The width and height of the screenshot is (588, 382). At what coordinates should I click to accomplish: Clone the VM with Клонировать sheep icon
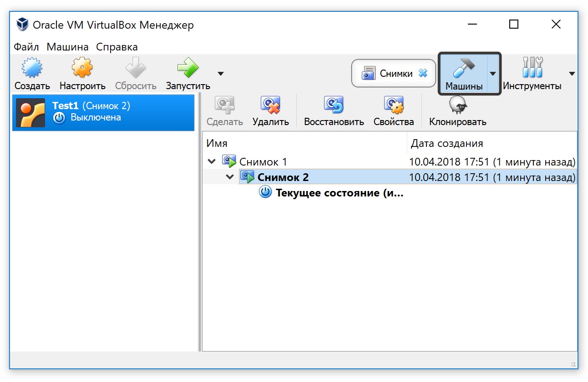pos(458,105)
